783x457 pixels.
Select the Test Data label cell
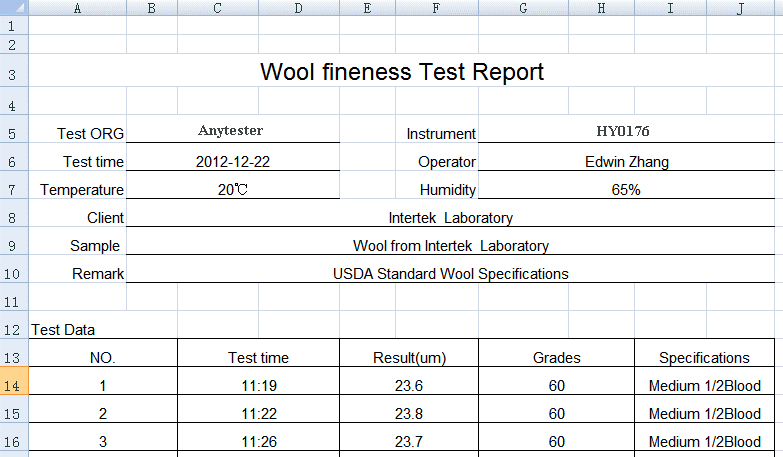(64, 329)
